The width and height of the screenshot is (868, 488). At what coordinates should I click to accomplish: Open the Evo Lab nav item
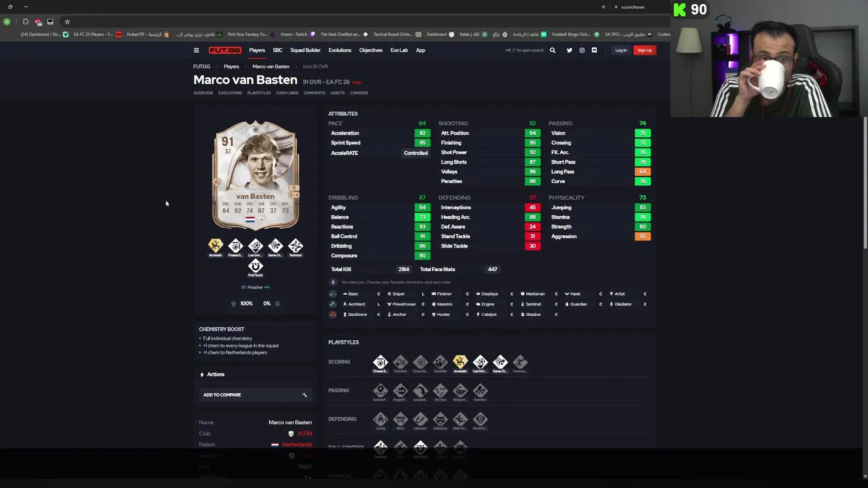coord(399,50)
